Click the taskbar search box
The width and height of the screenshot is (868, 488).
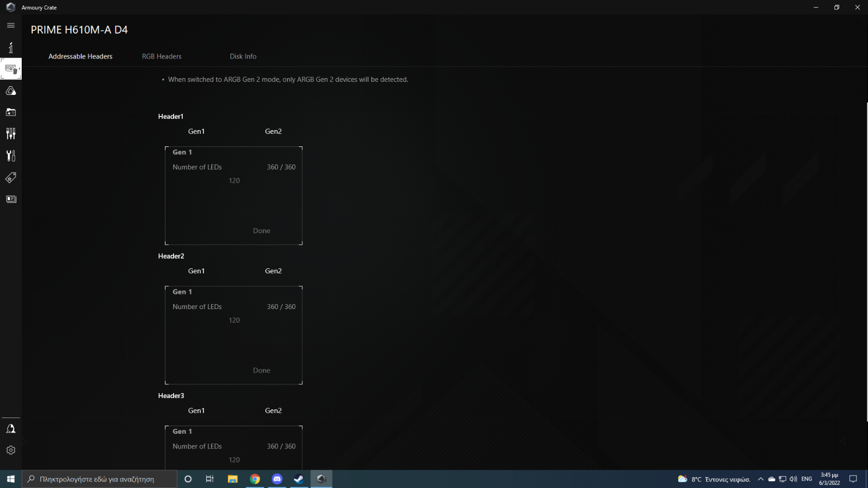pyautogui.click(x=99, y=479)
